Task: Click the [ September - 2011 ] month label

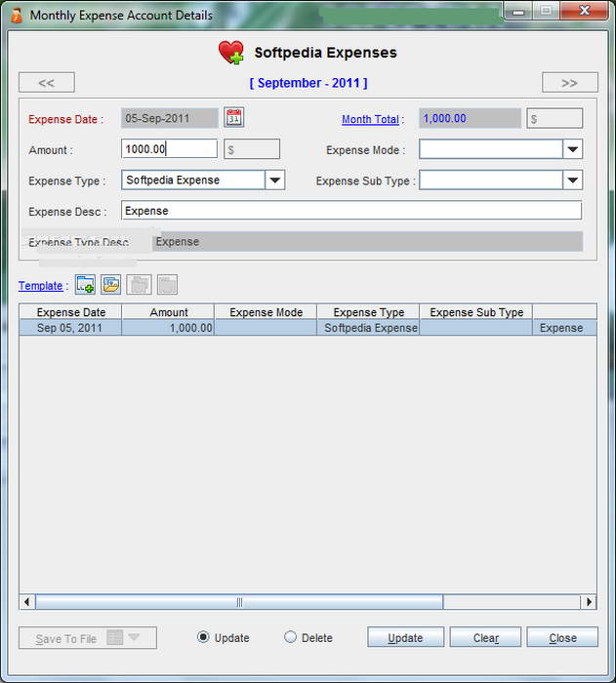Action: pos(308,83)
